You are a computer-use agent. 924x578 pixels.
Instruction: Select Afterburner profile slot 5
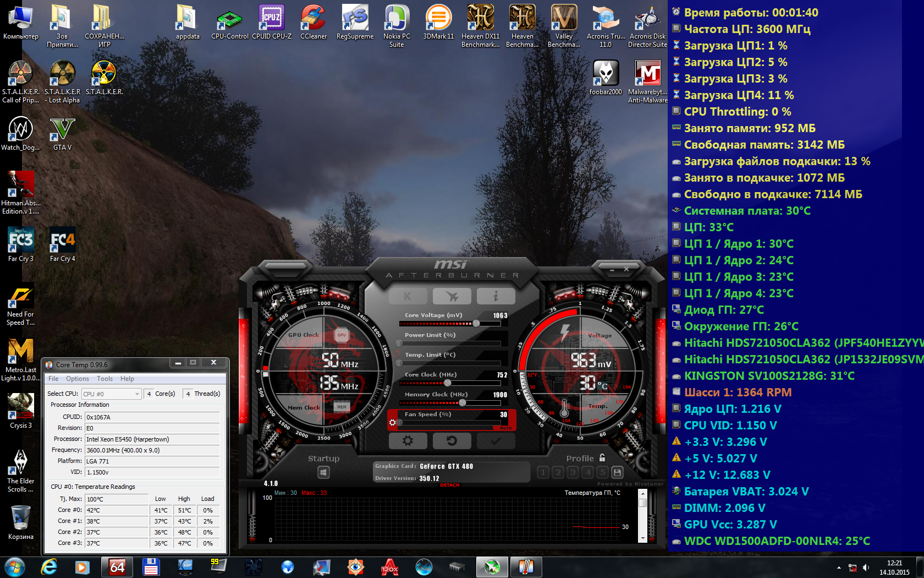[603, 472]
